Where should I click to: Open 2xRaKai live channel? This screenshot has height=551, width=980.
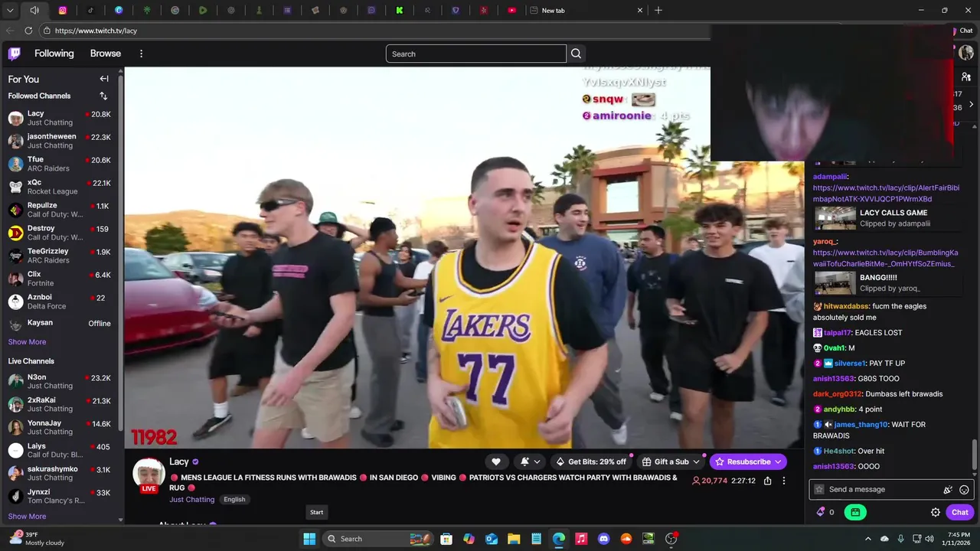60,404
